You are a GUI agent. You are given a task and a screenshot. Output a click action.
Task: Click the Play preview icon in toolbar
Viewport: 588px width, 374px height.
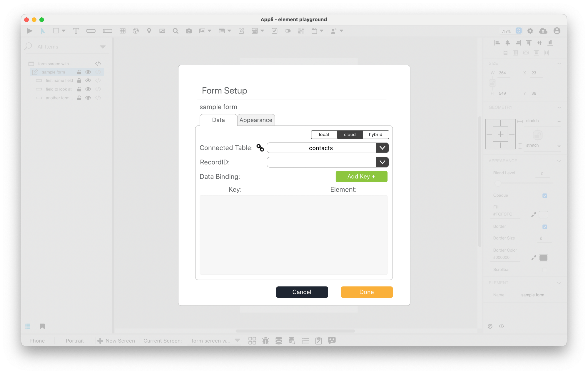point(29,31)
